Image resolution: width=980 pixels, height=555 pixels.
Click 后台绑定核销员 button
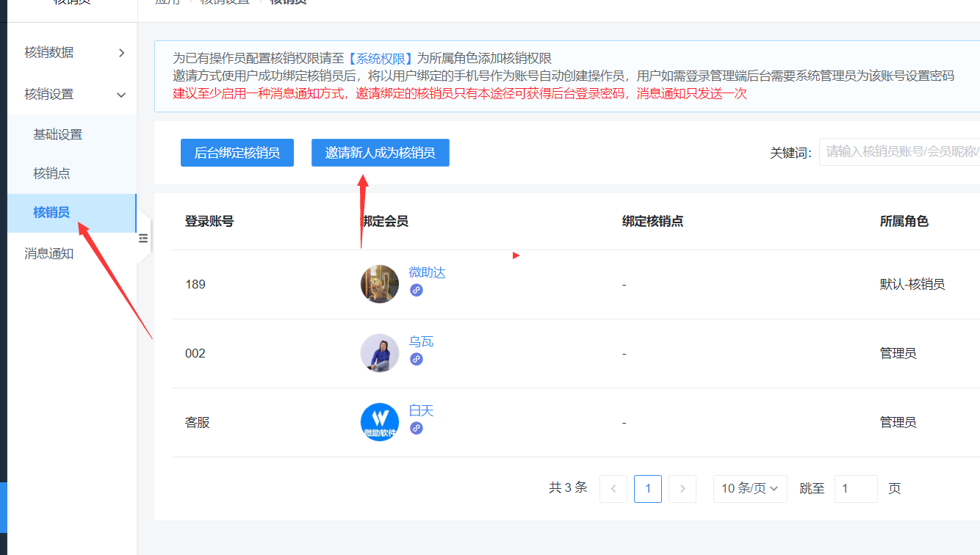(237, 153)
